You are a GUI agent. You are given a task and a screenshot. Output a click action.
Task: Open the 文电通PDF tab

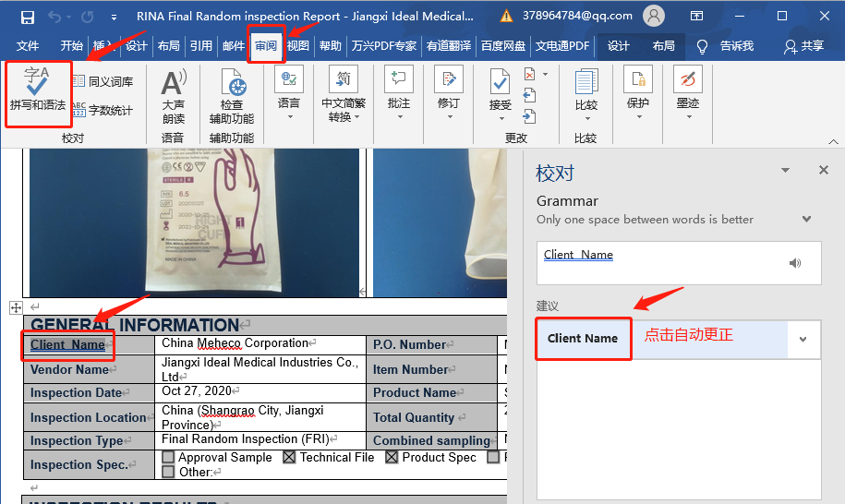tap(562, 46)
